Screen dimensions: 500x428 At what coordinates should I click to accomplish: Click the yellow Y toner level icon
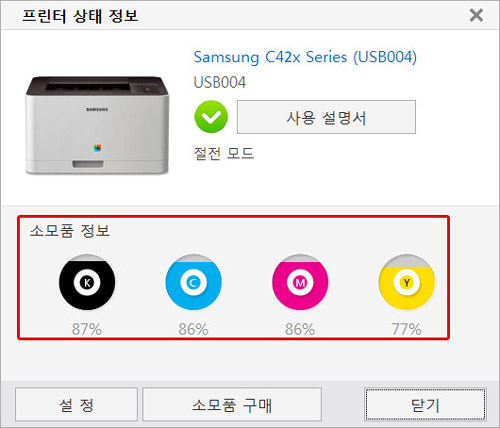pos(407,282)
